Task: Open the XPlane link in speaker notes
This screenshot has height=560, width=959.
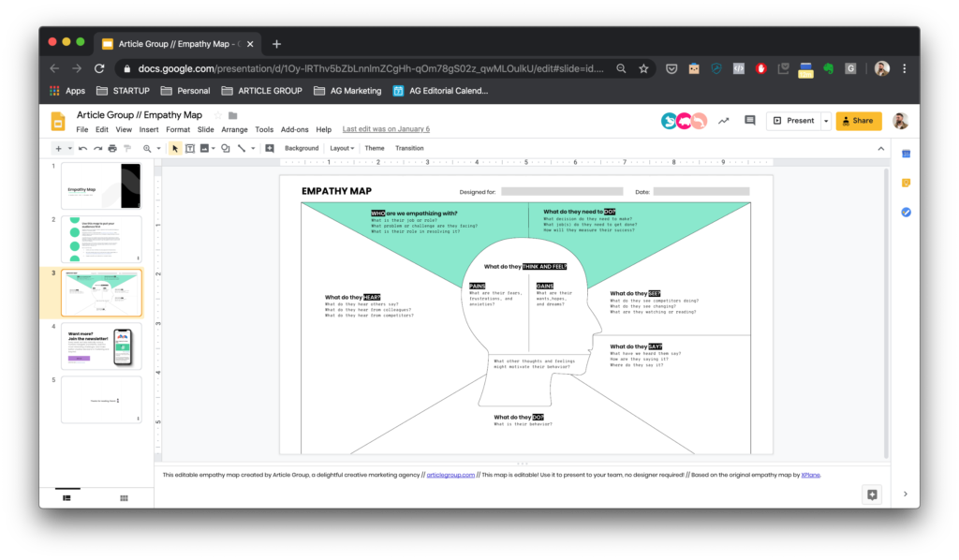Action: tap(810, 475)
